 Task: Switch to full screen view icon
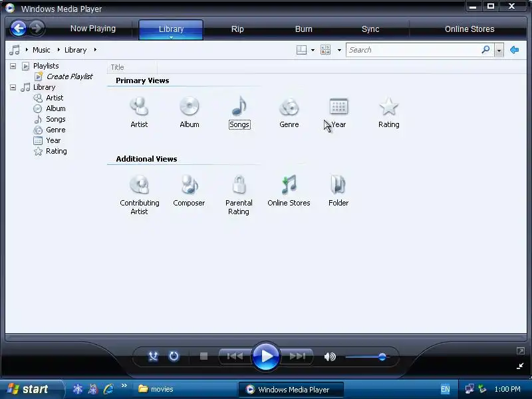coord(521,351)
